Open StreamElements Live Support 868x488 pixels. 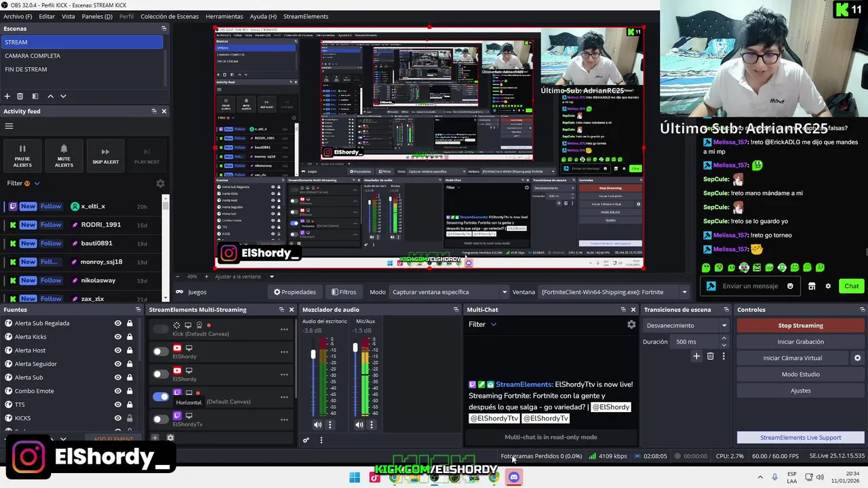(800, 438)
